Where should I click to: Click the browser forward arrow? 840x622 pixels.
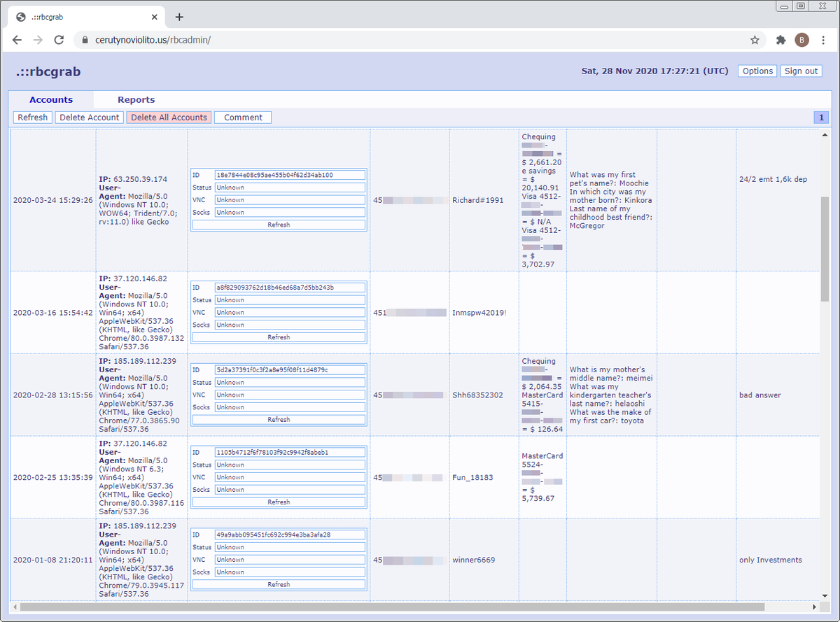38,40
